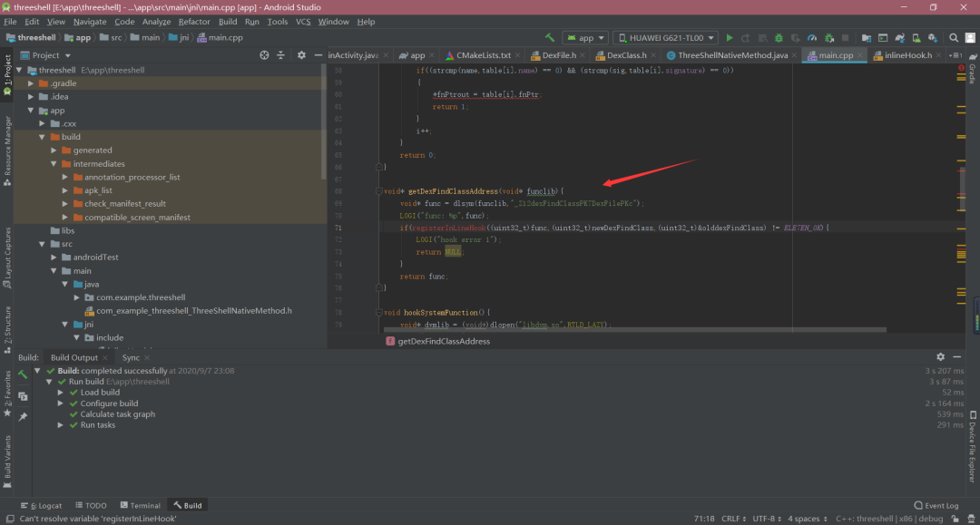Image resolution: width=980 pixels, height=525 pixels.
Task: Open Logcat tool window
Action: [x=41, y=506]
